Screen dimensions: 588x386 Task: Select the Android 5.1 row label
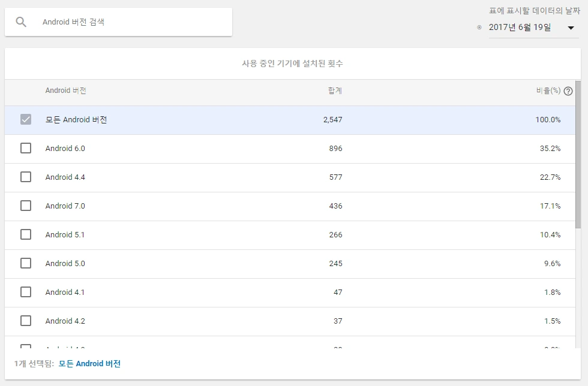coord(65,235)
